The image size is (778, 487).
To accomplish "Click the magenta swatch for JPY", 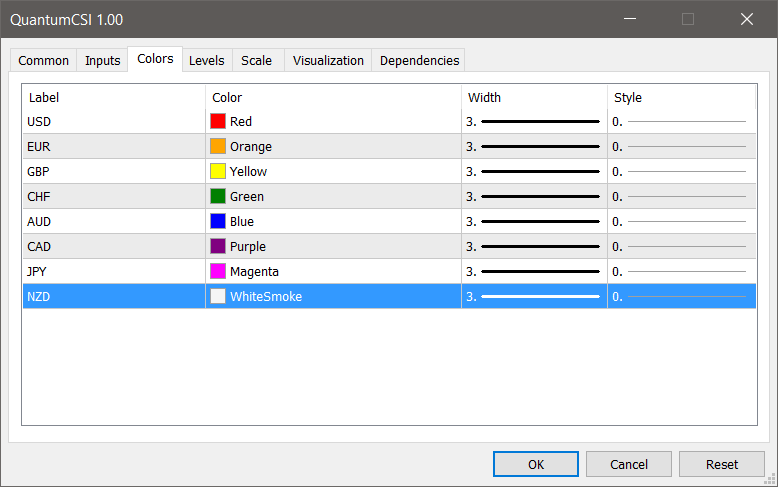I will (x=218, y=271).
